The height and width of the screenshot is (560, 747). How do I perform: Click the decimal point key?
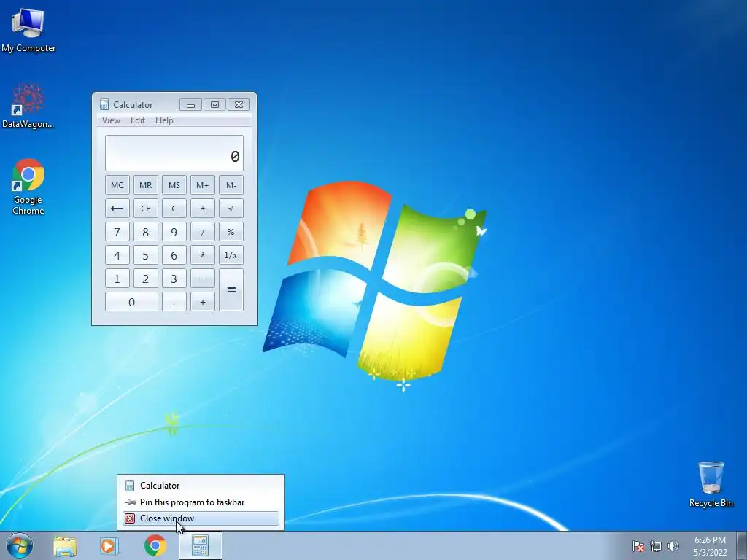tap(174, 302)
